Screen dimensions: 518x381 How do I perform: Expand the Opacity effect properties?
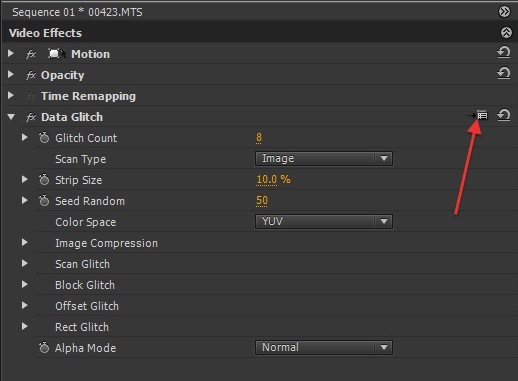(x=11, y=74)
